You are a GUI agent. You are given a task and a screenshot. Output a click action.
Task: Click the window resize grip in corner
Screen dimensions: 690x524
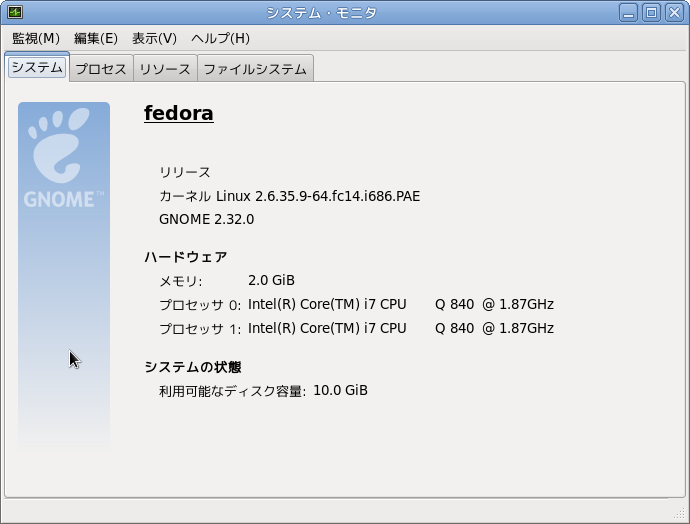[680, 513]
